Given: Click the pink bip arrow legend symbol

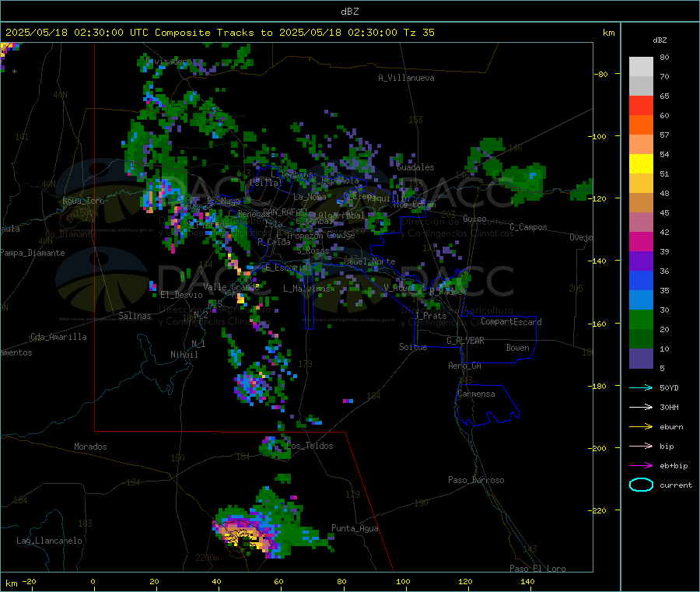Looking at the screenshot, I should click(641, 446).
